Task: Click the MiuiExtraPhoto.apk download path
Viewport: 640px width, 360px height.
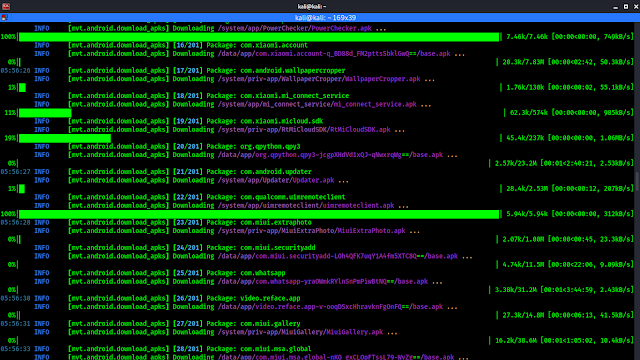Action: coord(311,231)
